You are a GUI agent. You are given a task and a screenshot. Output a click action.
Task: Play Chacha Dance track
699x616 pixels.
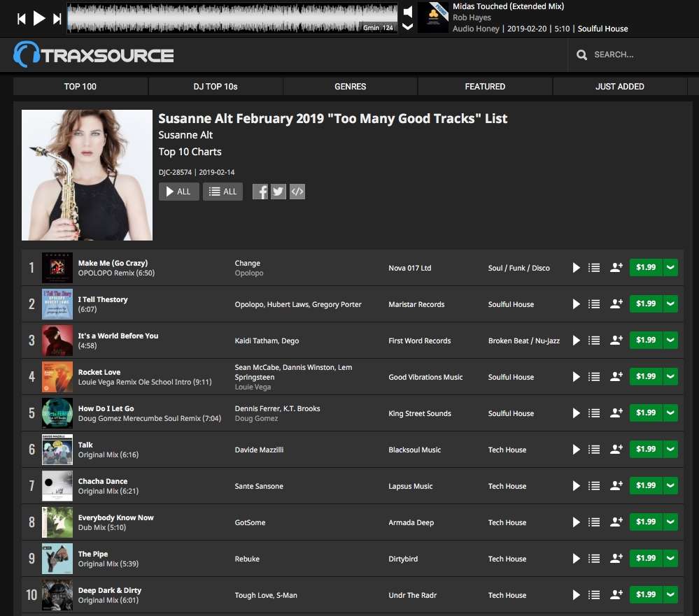tap(576, 486)
